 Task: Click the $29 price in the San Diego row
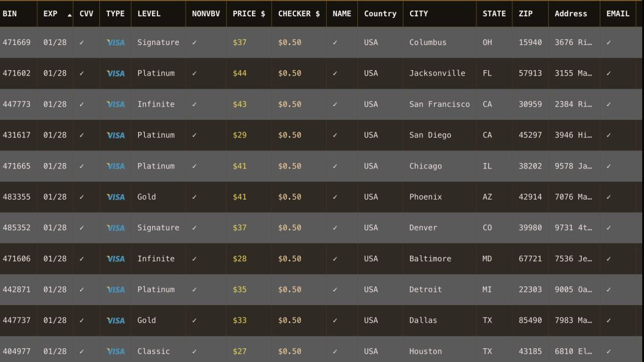[x=239, y=135]
